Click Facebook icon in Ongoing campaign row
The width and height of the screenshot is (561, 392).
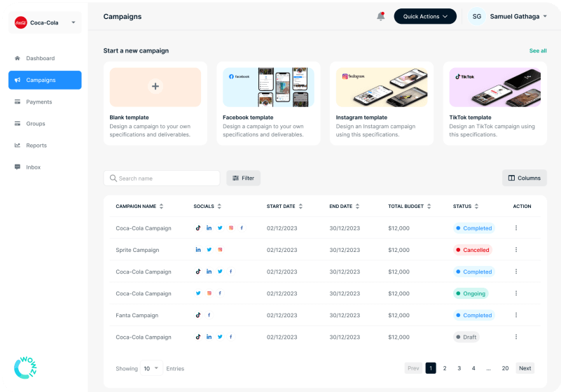(220, 293)
